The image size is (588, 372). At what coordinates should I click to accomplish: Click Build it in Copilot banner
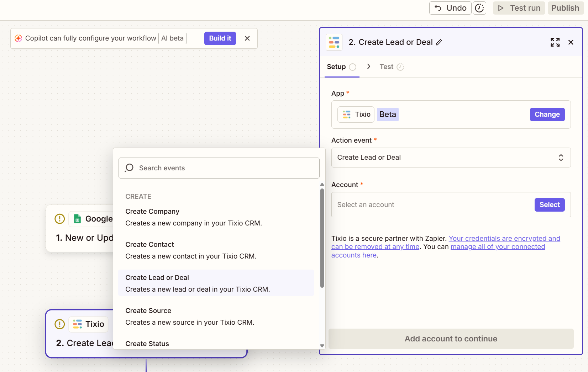tap(220, 38)
